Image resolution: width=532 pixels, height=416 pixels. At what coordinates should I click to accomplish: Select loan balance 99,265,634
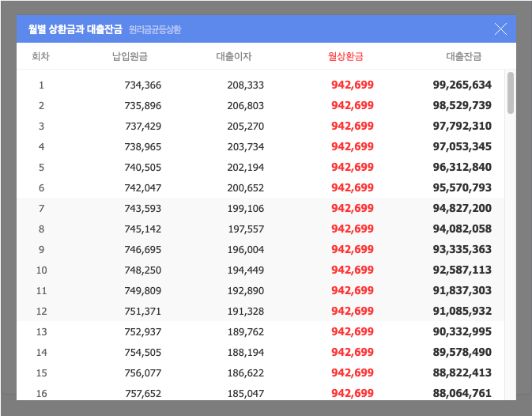(462, 85)
